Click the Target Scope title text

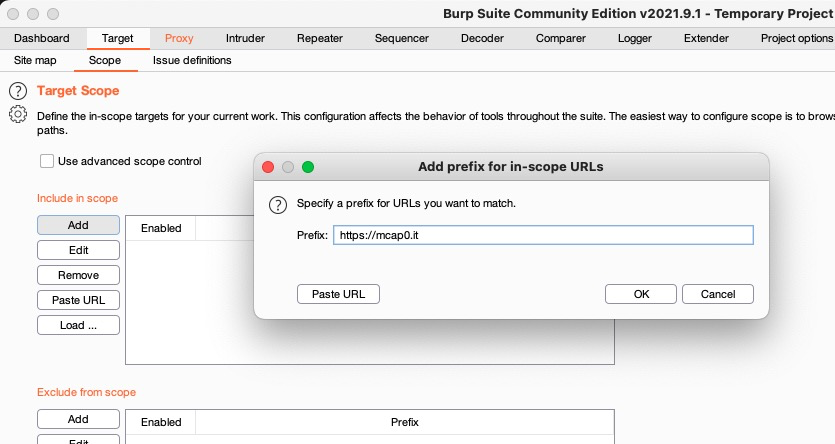[78, 91]
